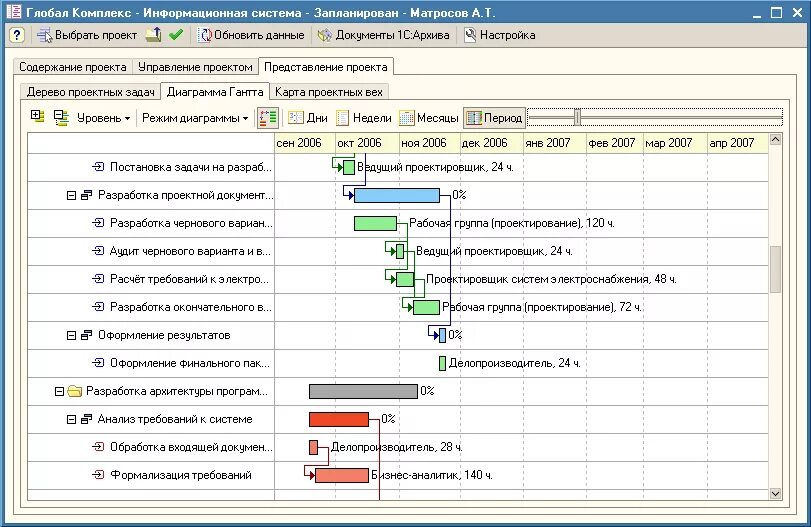
Task: Collapse Анализ требований к системе node
Action: 71,419
